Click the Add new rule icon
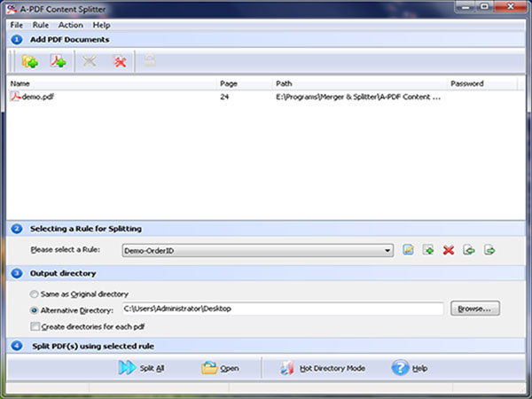Image resolution: width=532 pixels, height=399 pixels. [428, 250]
